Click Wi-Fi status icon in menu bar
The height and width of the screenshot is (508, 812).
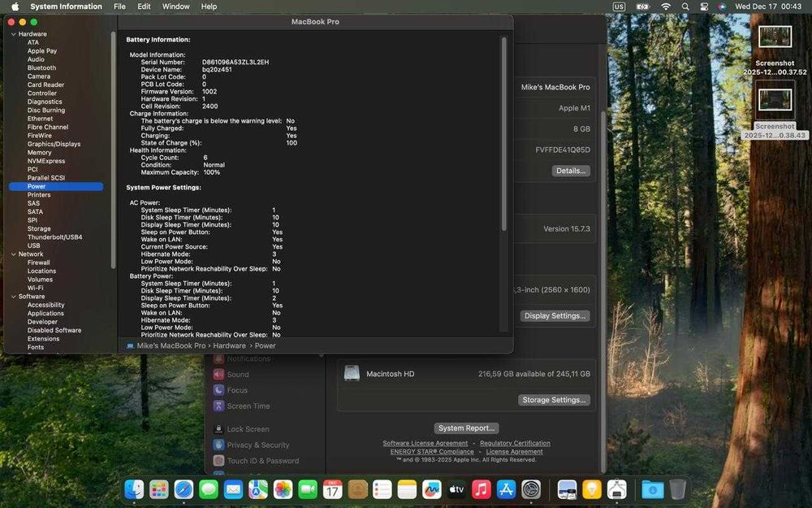point(666,7)
